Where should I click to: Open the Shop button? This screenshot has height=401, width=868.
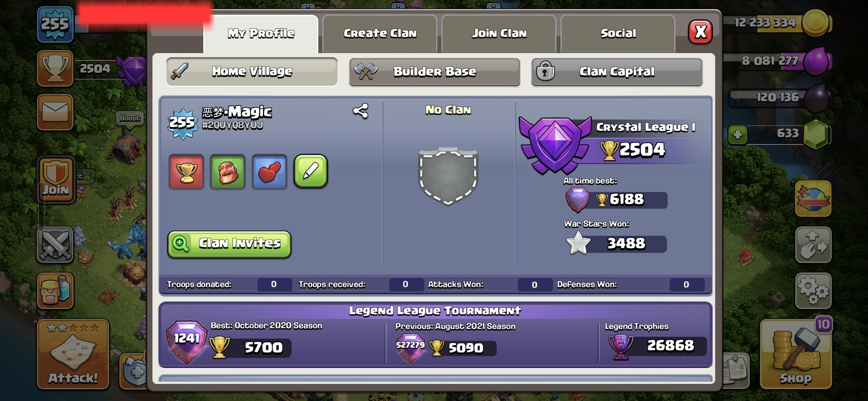pos(796,354)
